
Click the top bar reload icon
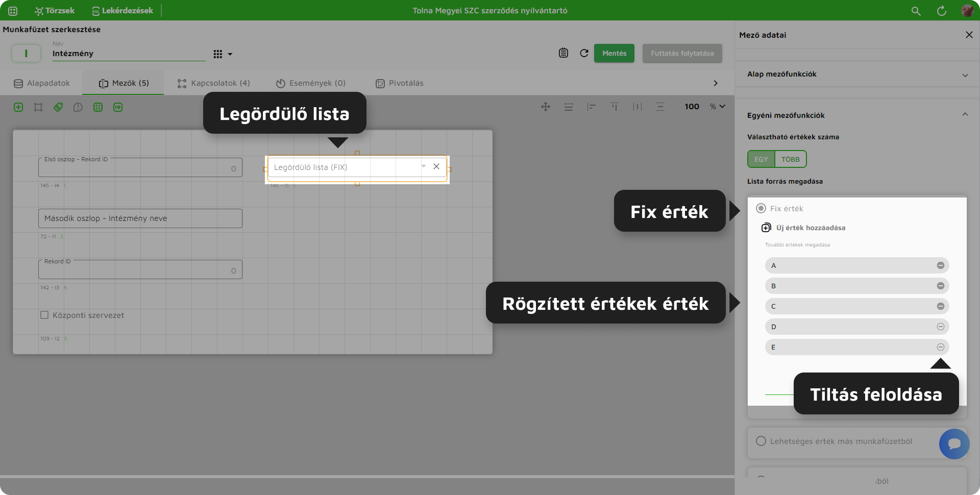click(x=942, y=11)
